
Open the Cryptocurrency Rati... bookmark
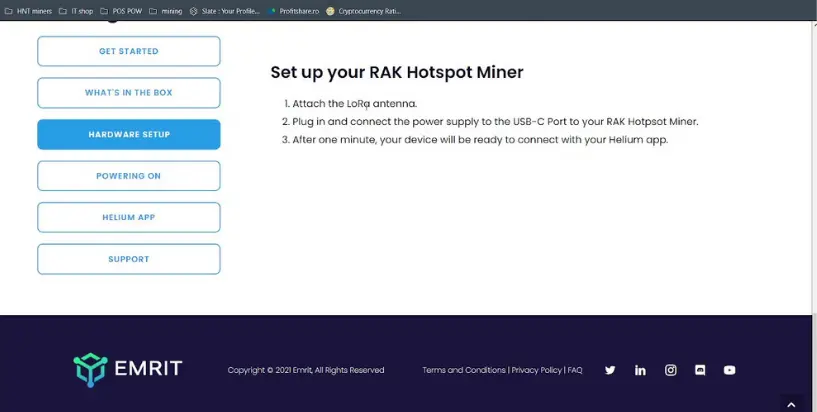tap(364, 11)
